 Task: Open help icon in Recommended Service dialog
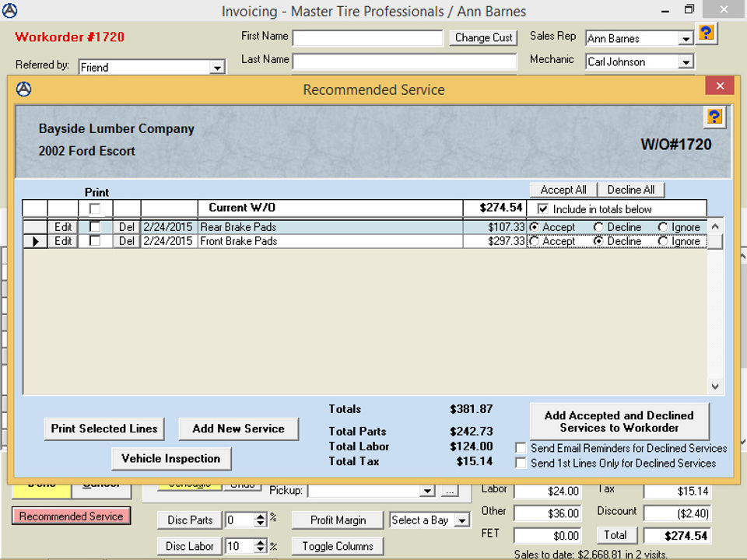tap(714, 117)
